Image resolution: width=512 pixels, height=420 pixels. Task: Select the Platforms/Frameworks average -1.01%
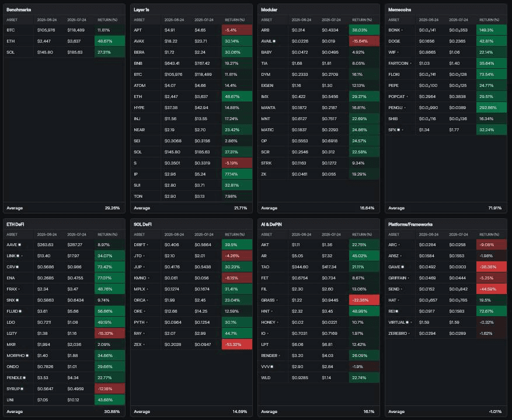495,411
